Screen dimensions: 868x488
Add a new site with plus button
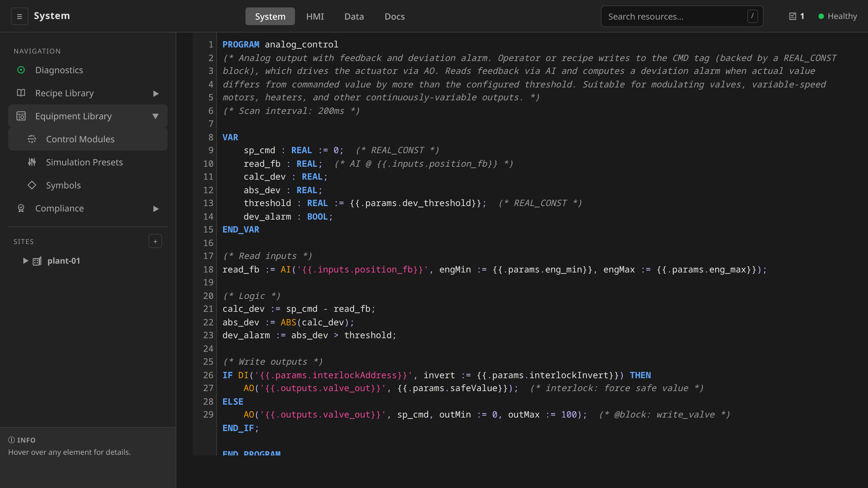pyautogui.click(x=155, y=241)
